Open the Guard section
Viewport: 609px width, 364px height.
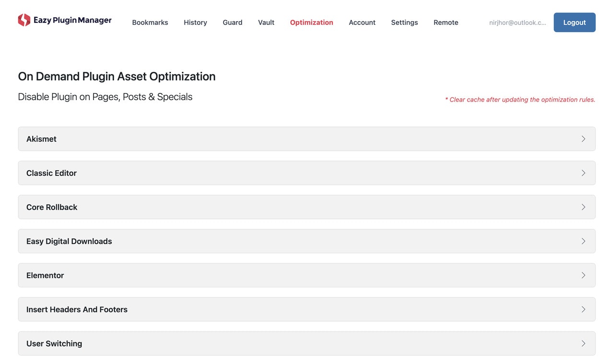point(233,23)
